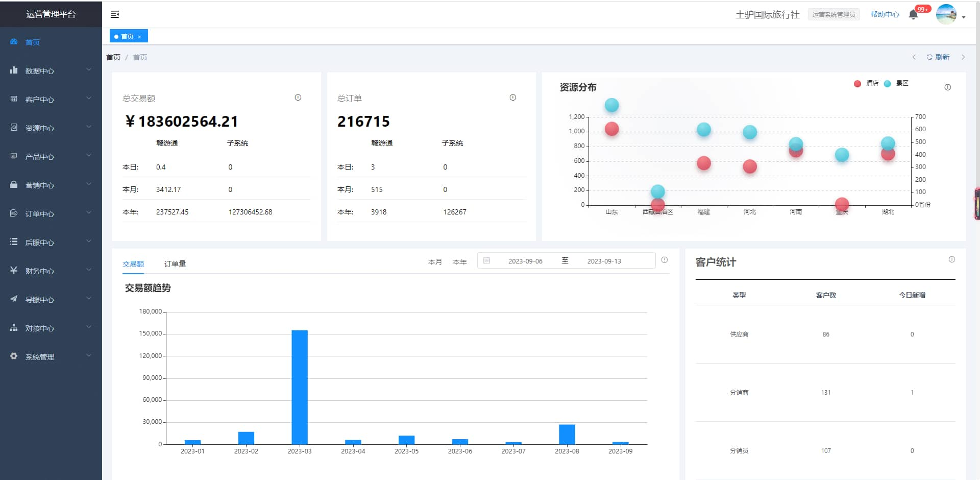This screenshot has height=480, width=980.
Task: Click the calendar icon in date range picker
Action: click(486, 260)
